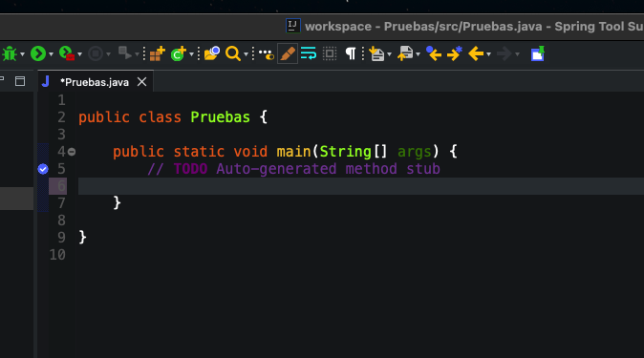The height and width of the screenshot is (358, 644).
Task: Click the New Java Package icon
Action: (x=157, y=53)
